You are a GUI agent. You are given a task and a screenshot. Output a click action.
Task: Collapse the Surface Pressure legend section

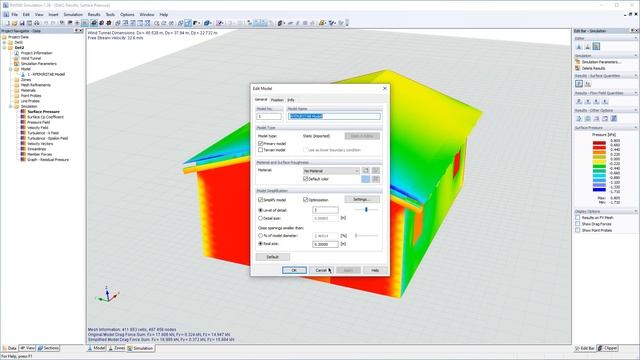(636, 128)
